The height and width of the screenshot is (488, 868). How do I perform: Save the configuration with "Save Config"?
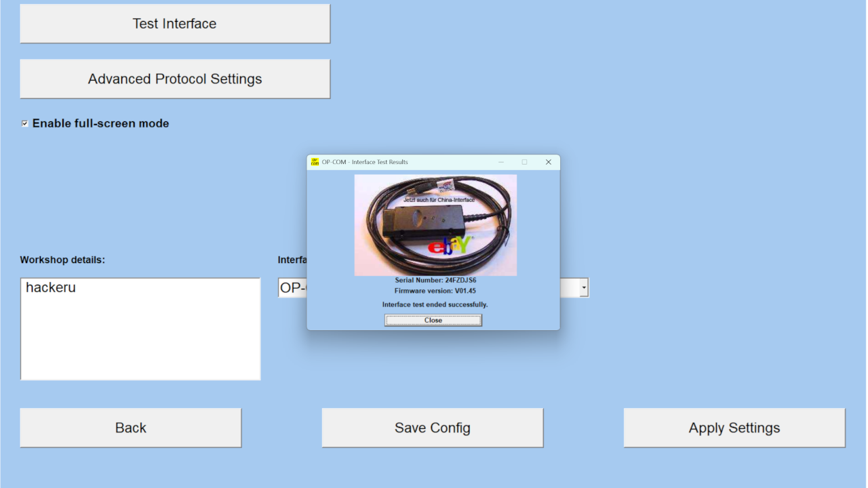tap(432, 427)
